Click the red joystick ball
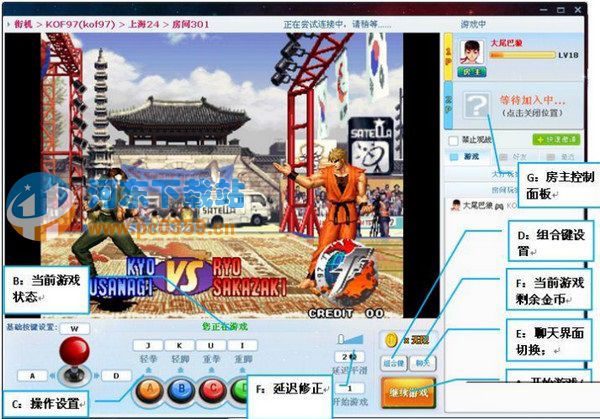600x419 pixels. [x=74, y=351]
